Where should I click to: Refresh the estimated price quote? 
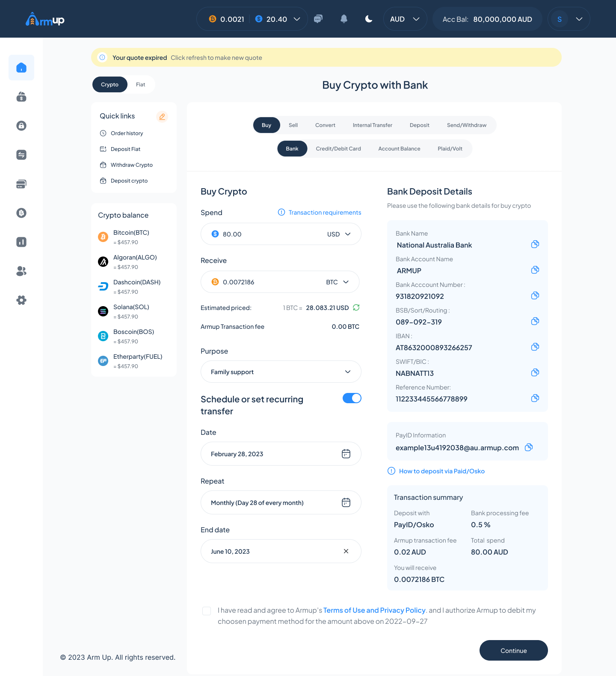coord(356,307)
